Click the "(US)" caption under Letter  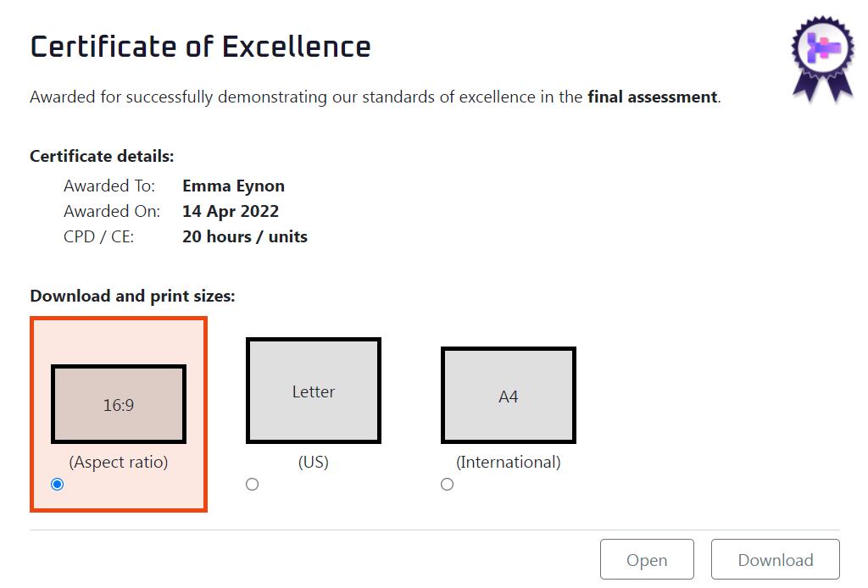(x=314, y=463)
